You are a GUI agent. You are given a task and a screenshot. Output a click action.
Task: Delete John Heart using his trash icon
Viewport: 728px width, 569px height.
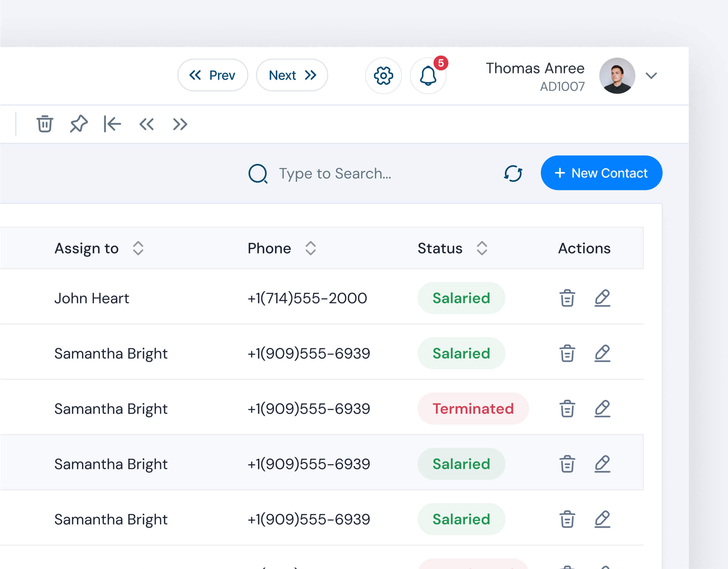(567, 298)
